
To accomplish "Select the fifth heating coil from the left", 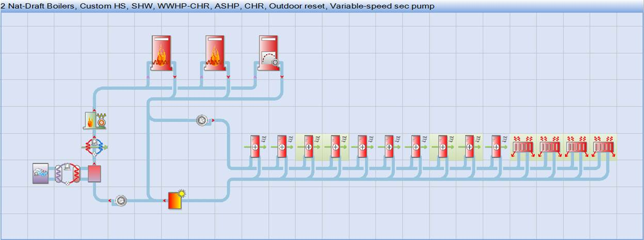I will point(363,147).
